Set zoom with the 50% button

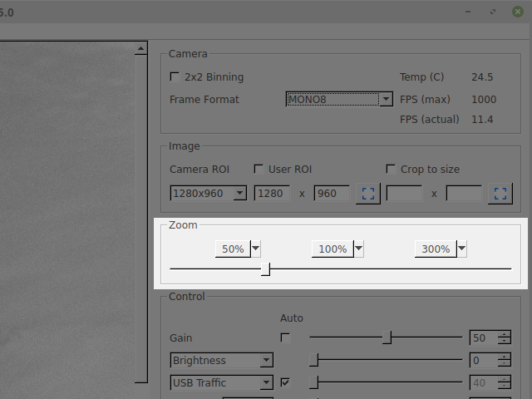pos(233,249)
